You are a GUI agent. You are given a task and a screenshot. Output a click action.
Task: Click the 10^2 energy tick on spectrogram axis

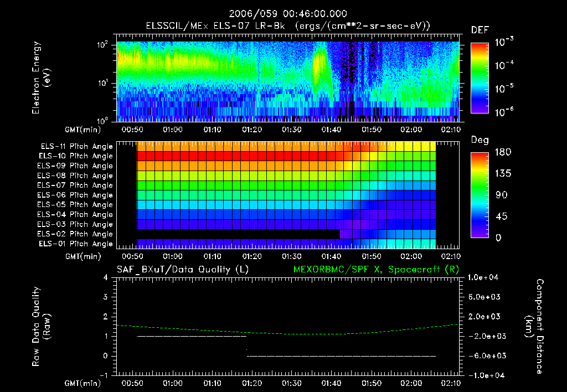(102, 45)
